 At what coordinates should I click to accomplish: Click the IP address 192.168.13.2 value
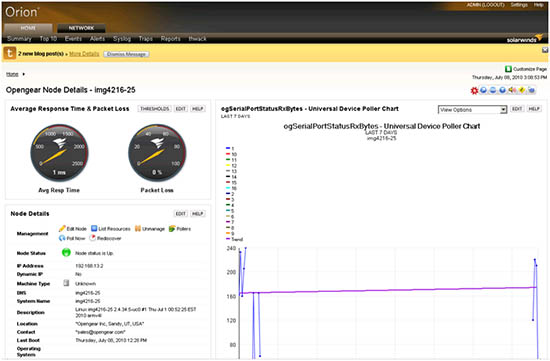(x=89, y=266)
